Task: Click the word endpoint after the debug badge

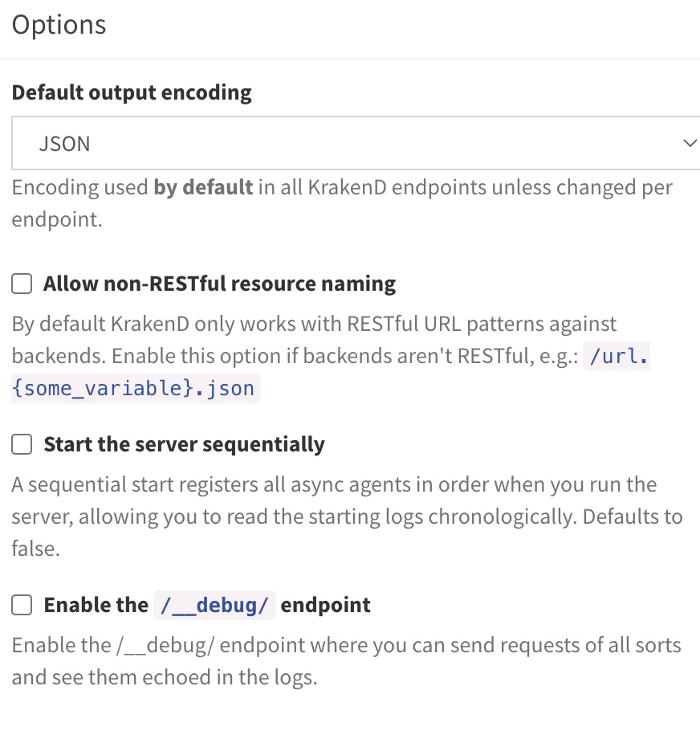Action: click(326, 605)
